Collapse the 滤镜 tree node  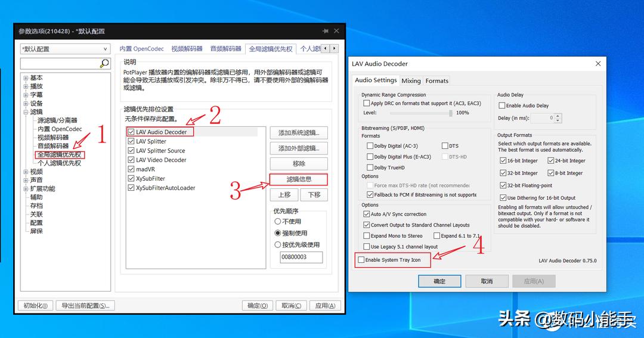(26, 111)
